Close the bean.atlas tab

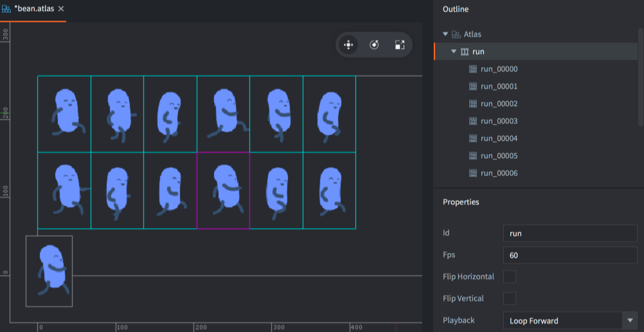pyautogui.click(x=61, y=9)
